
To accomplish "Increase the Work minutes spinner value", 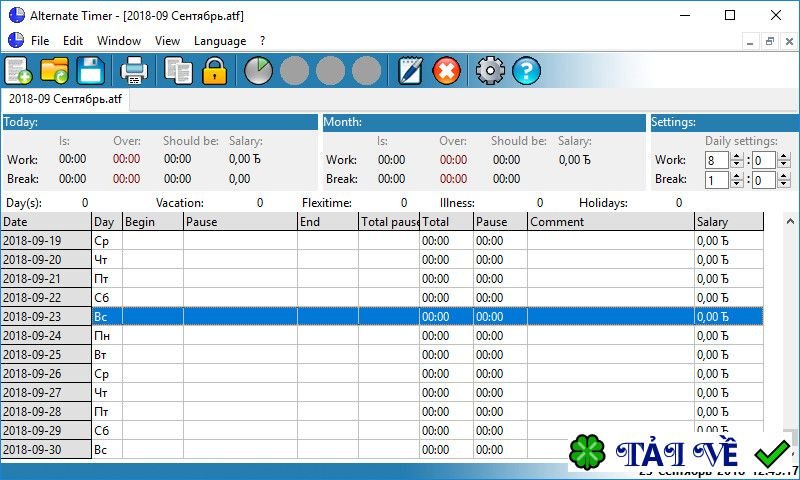I will pos(783,156).
